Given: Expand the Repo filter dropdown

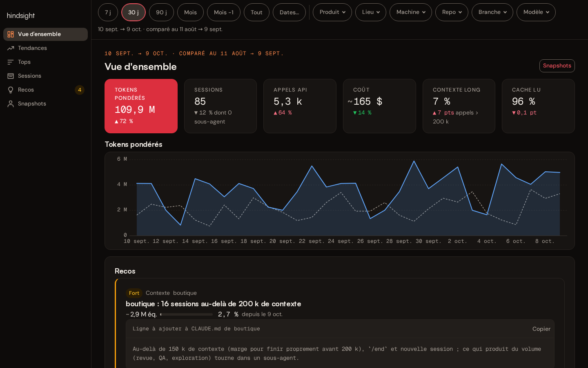Looking at the screenshot, I should click(452, 12).
